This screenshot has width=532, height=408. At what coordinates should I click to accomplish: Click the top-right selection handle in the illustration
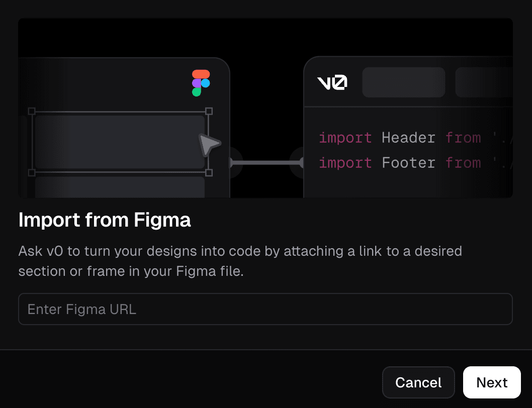pos(208,112)
